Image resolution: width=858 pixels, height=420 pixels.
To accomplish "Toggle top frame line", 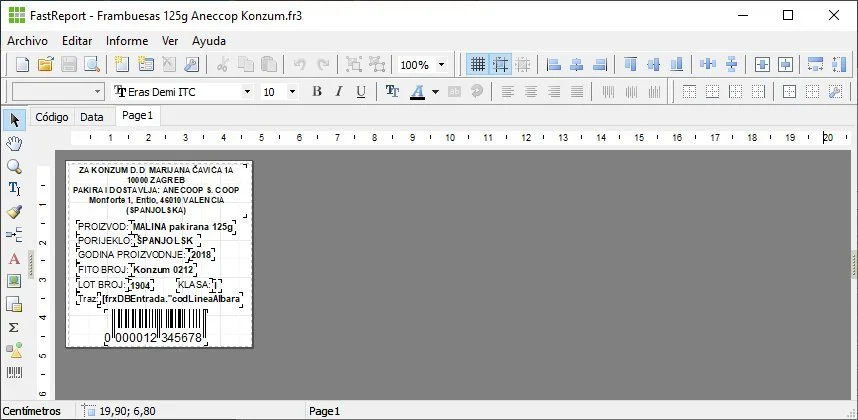I will [689, 91].
